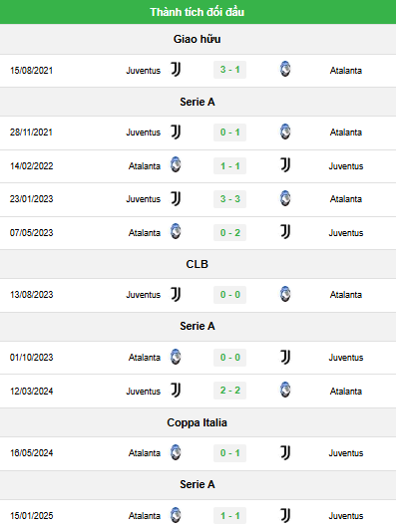Click Juventus team name in 28/11/2021 row
396x532 pixels.
tap(144, 133)
